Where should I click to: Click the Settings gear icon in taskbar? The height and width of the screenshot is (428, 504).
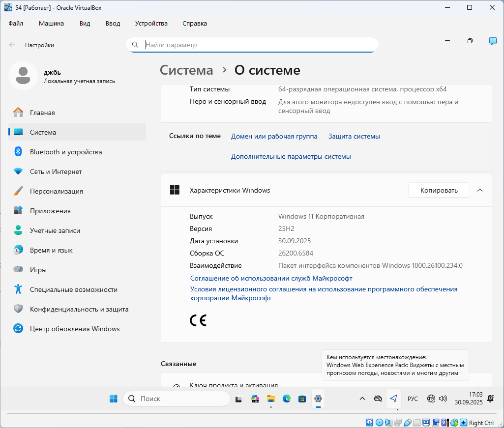(x=318, y=399)
